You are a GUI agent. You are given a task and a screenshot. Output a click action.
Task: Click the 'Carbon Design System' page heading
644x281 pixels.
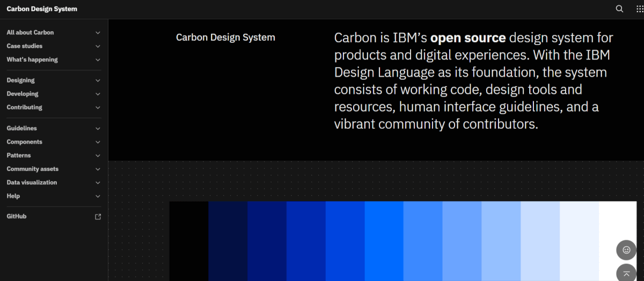click(x=225, y=38)
